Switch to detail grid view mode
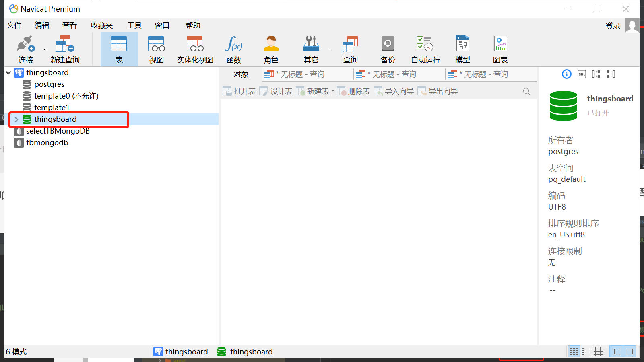Image resolution: width=644 pixels, height=362 pixels. 599,352
